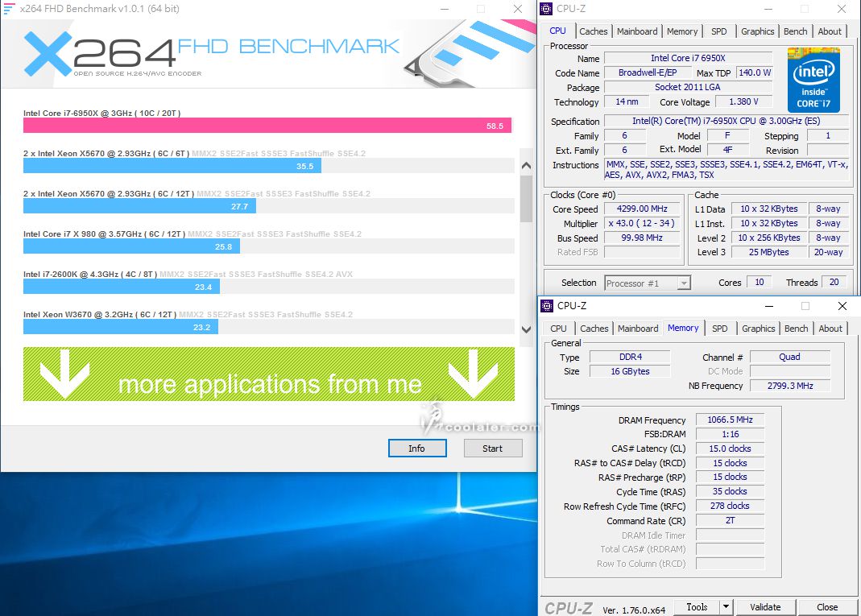This screenshot has width=861, height=616.
Task: Click the Xeon X5670 6C/6T bar 35.5
Action: coord(172,166)
